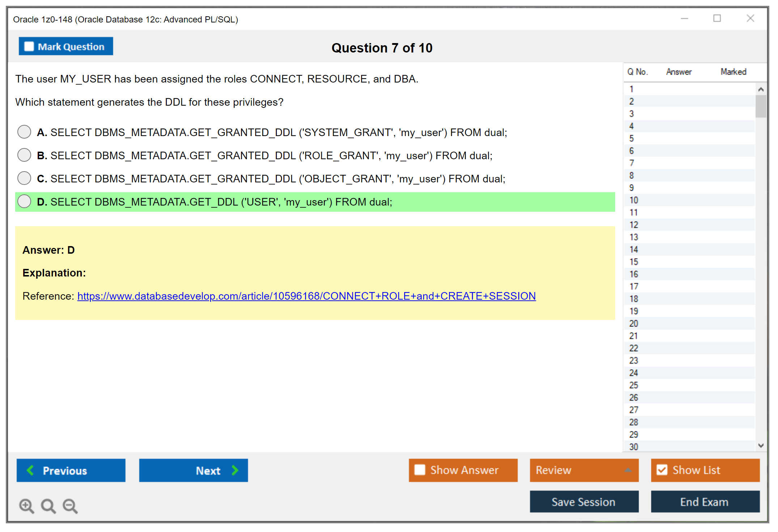Open question 12 in the list
The width and height of the screenshot is (778, 532).
pyautogui.click(x=634, y=225)
